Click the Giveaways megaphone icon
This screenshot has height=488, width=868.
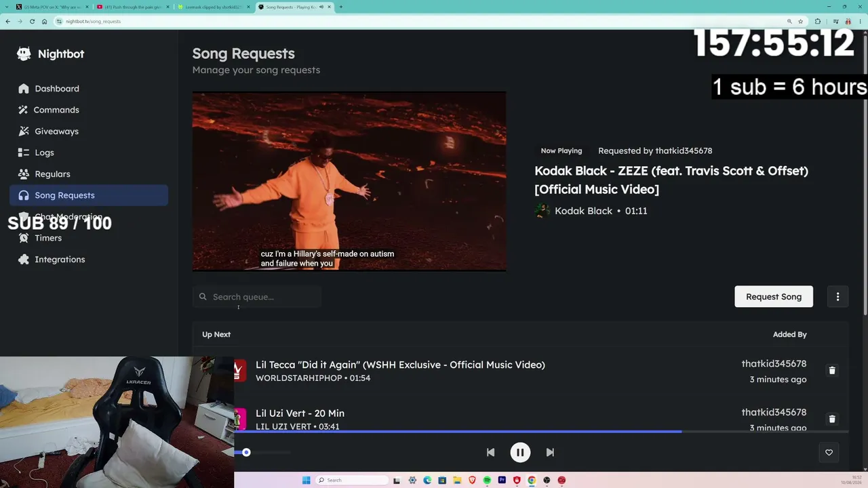click(x=24, y=131)
